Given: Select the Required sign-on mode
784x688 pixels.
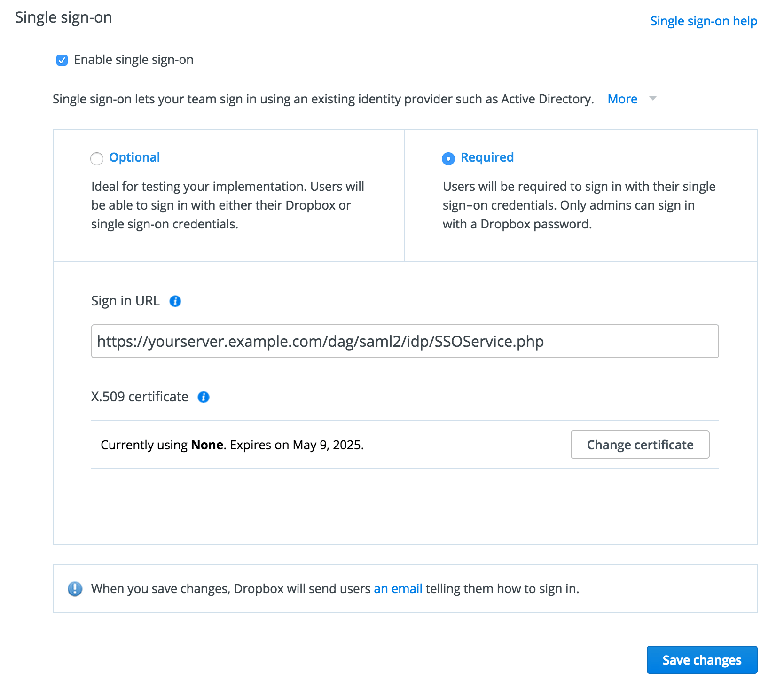Looking at the screenshot, I should click(x=448, y=159).
